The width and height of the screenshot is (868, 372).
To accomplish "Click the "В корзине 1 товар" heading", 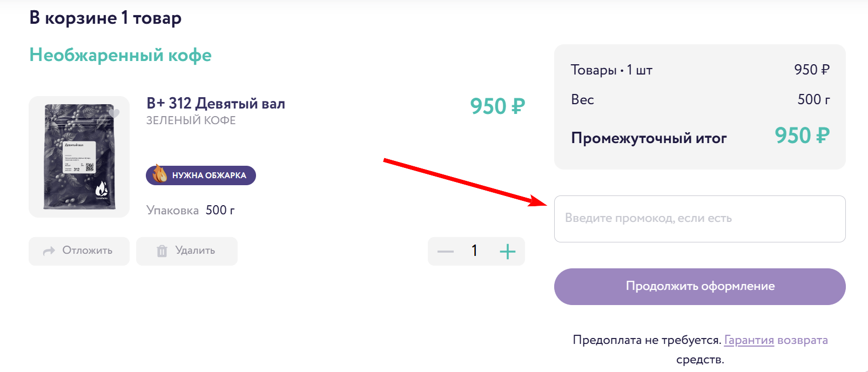I will point(105,18).
